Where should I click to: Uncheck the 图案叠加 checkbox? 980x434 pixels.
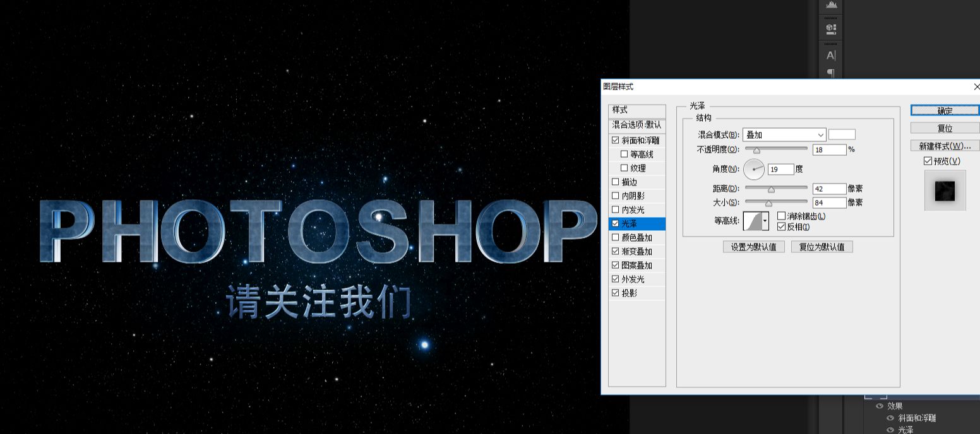pos(616,266)
